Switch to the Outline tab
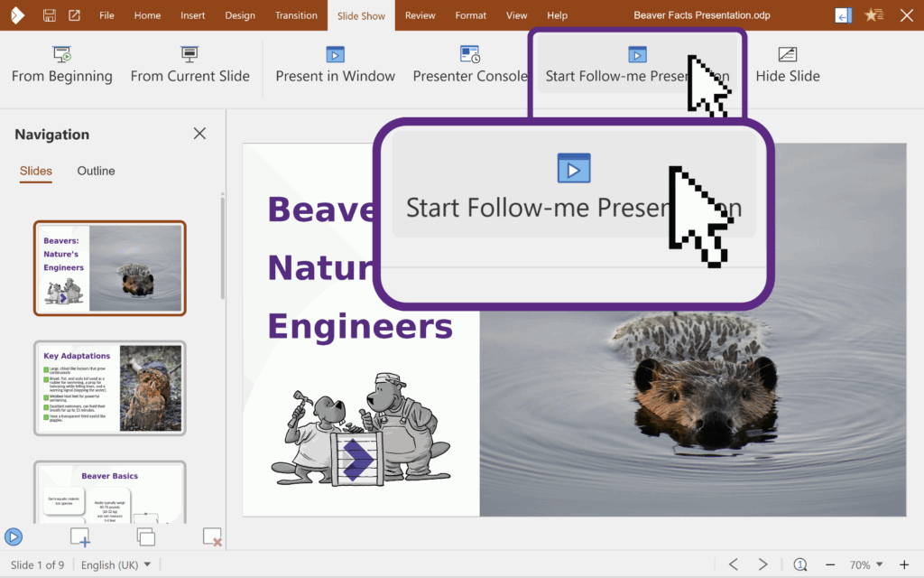Screen dimensions: 924x578 (96, 171)
